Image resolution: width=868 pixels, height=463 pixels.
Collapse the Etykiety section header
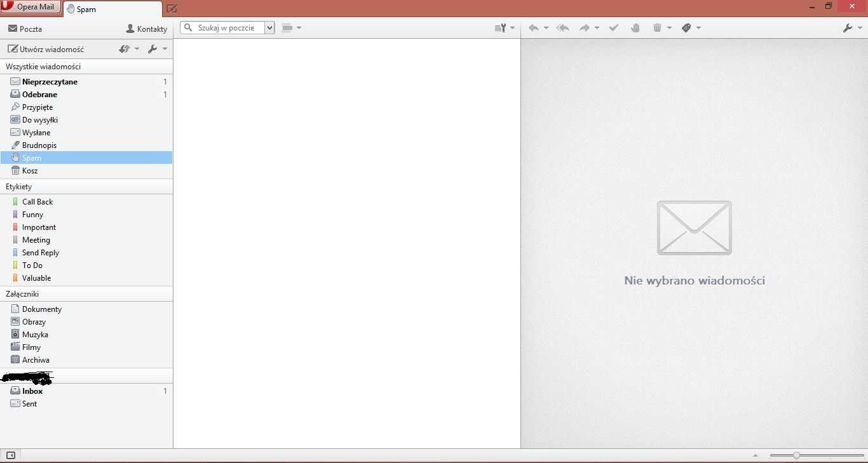tap(86, 187)
